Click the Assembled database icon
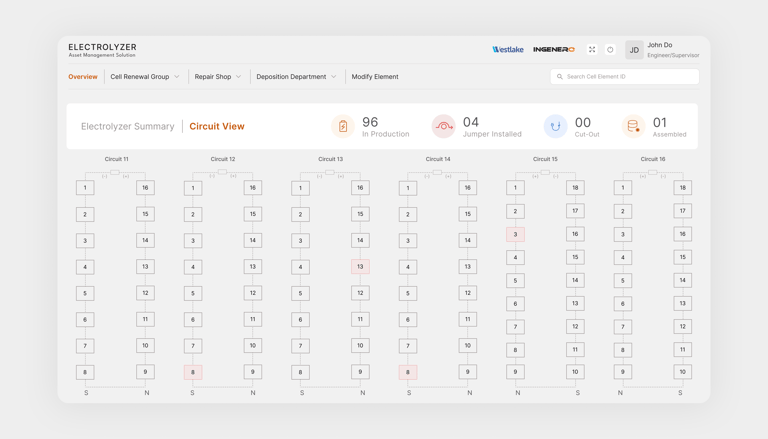Image resolution: width=768 pixels, height=439 pixels. click(x=633, y=126)
